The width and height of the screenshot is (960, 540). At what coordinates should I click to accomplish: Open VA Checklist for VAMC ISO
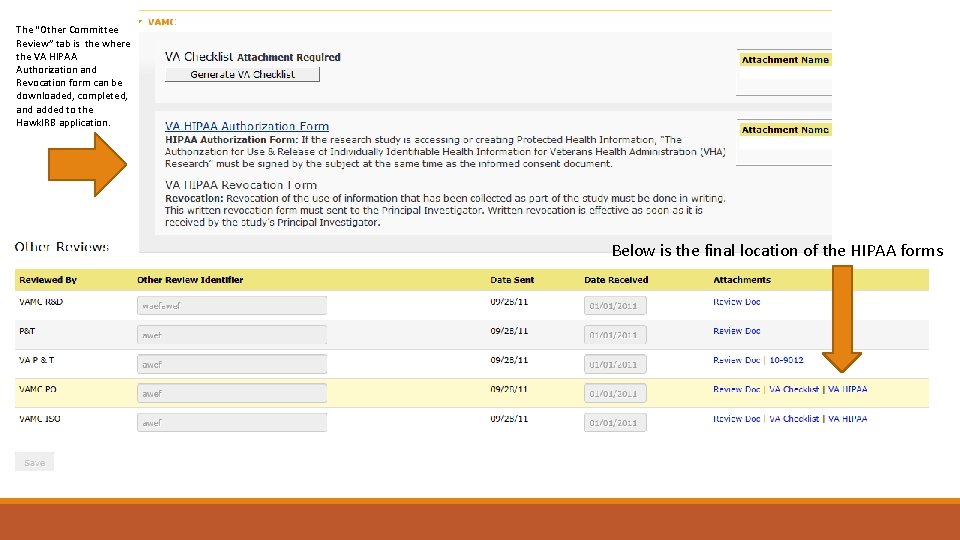click(x=793, y=419)
